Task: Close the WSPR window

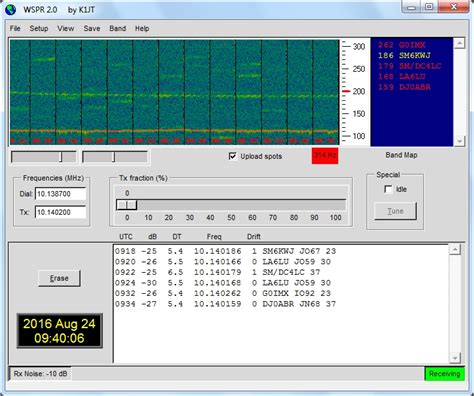Action: click(x=453, y=7)
